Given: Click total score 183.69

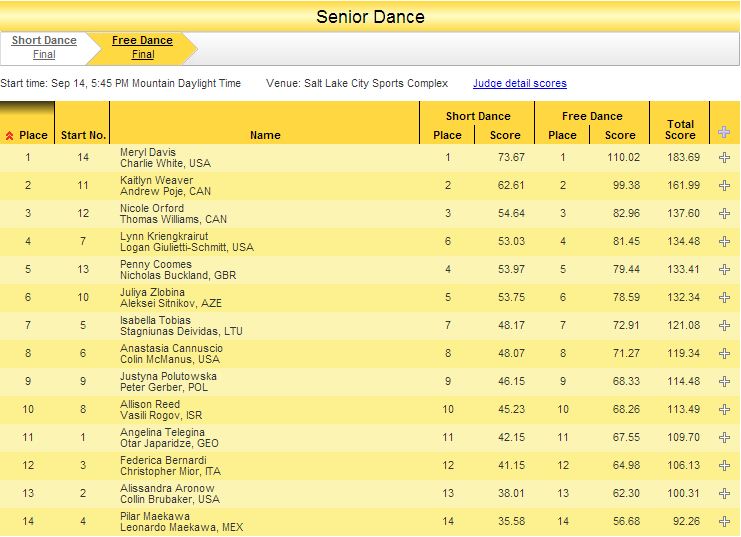Looking at the screenshot, I should (x=683, y=157).
